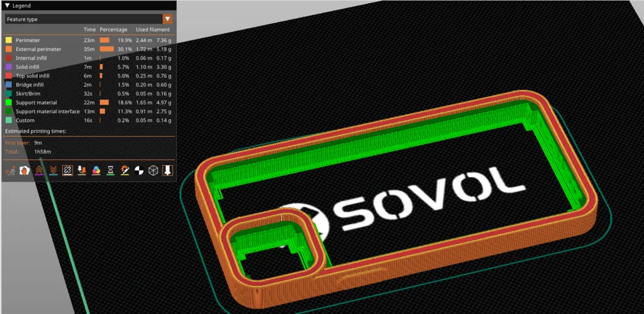
Task: Toggle travel moves visibility icon
Action: tap(10, 171)
